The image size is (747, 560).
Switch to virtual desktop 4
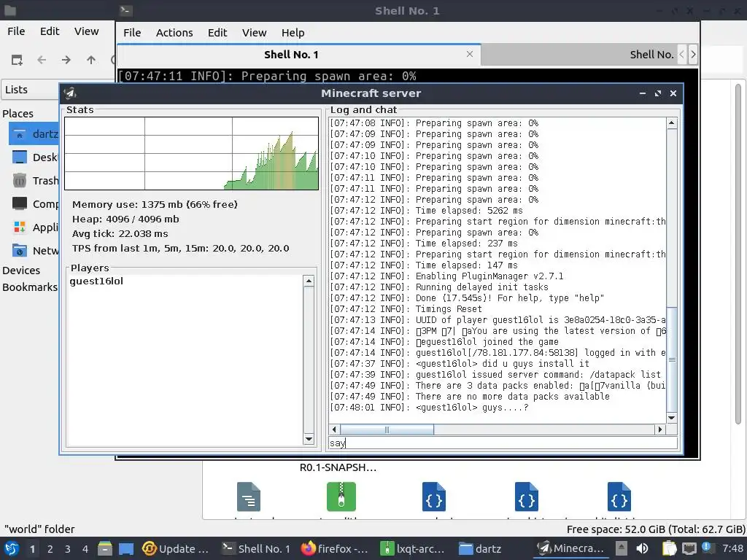coord(85,549)
